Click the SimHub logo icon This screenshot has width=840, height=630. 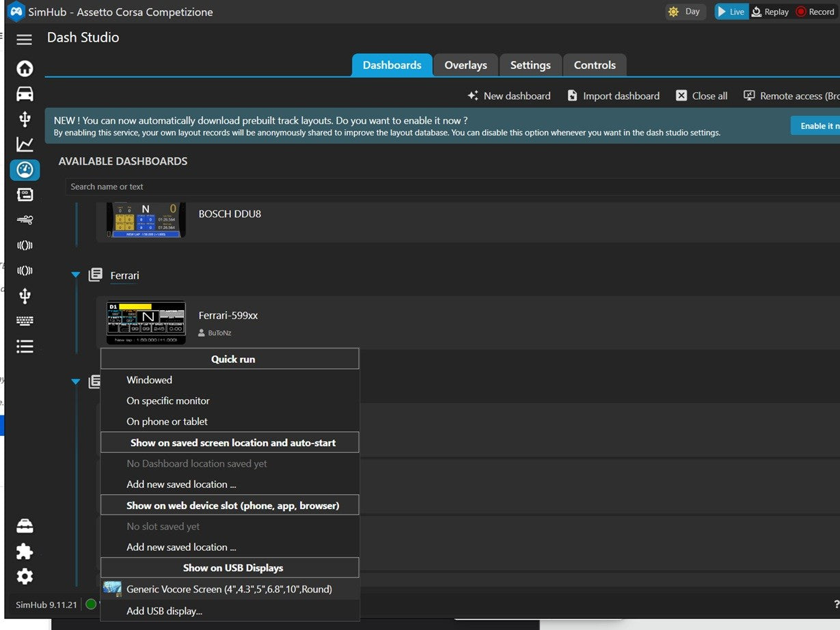pos(16,12)
